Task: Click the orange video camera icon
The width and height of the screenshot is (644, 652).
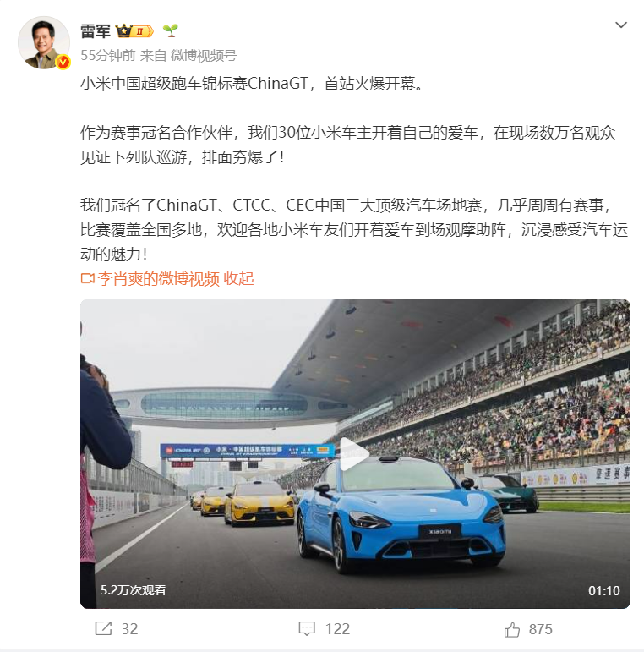Action: tap(87, 278)
